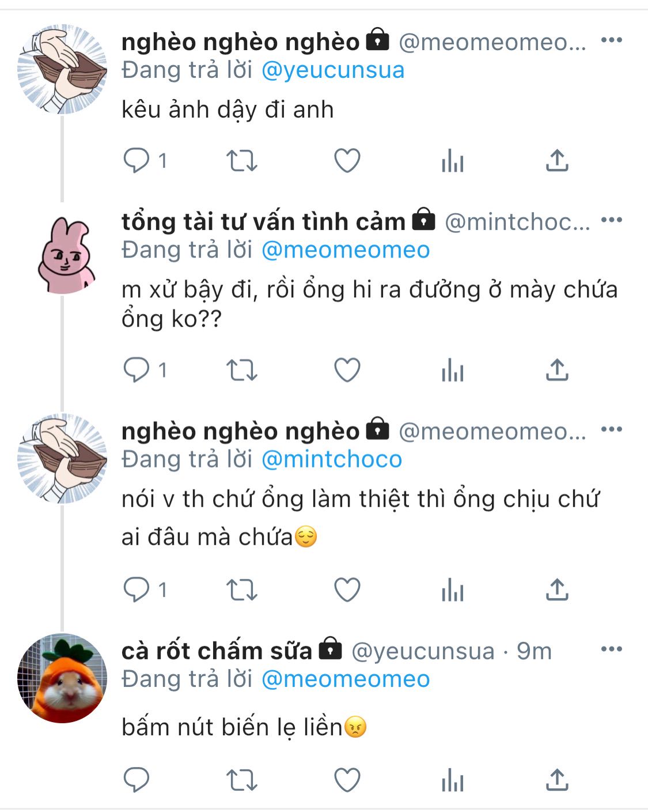This screenshot has width=648, height=812.
Task: Retweet the "bấm nút biến lẹ liền" tweet
Action: (x=241, y=780)
